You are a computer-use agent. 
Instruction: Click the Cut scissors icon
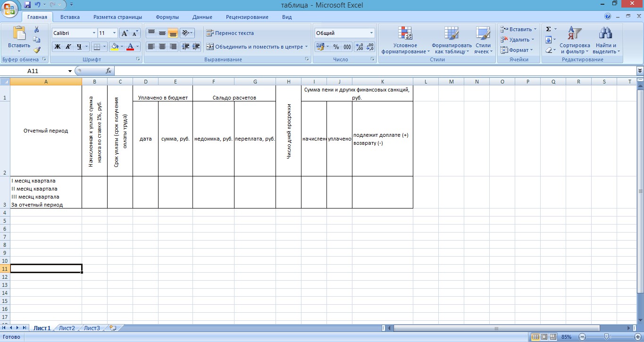37,29
